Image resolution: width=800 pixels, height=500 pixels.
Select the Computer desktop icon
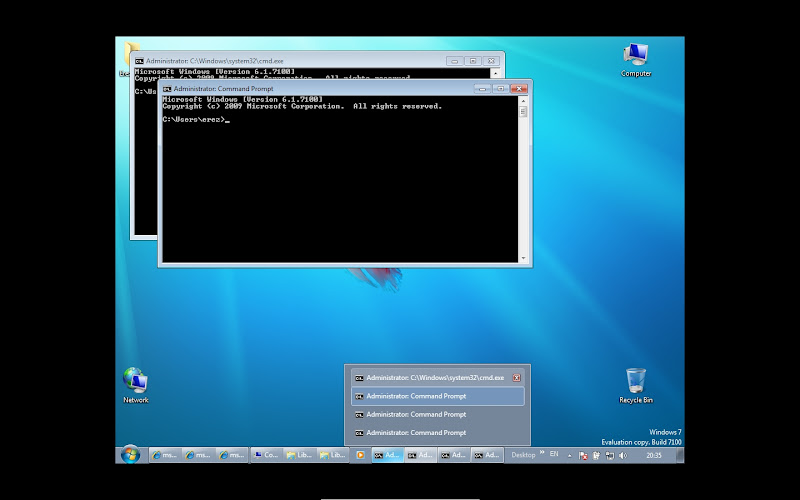click(x=636, y=60)
